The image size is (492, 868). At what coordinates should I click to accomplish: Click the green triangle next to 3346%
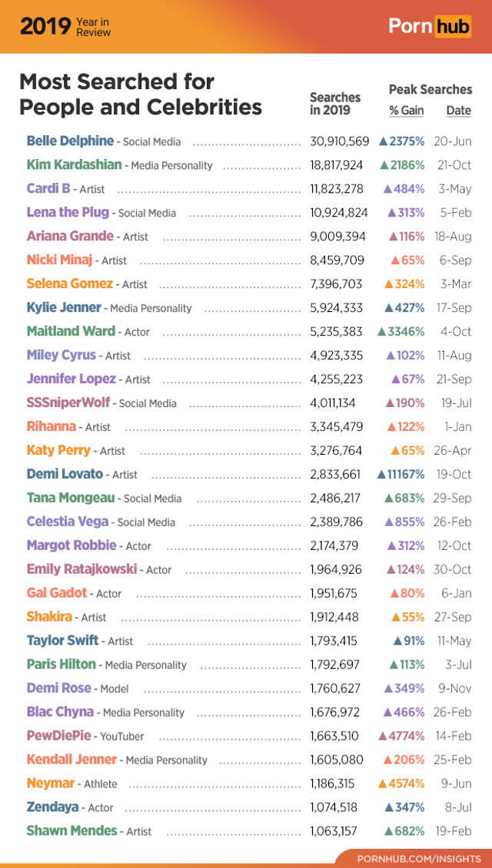point(382,332)
